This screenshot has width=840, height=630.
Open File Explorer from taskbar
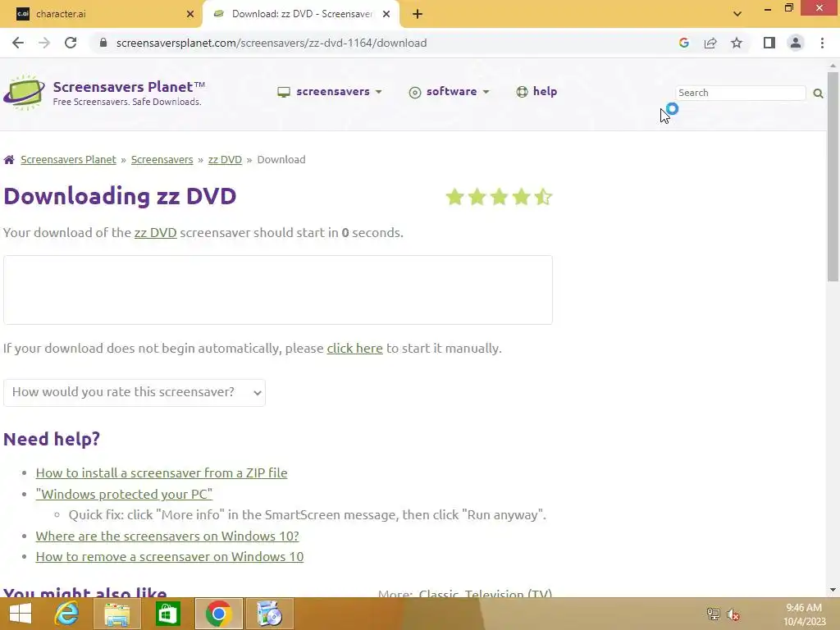coord(116,614)
